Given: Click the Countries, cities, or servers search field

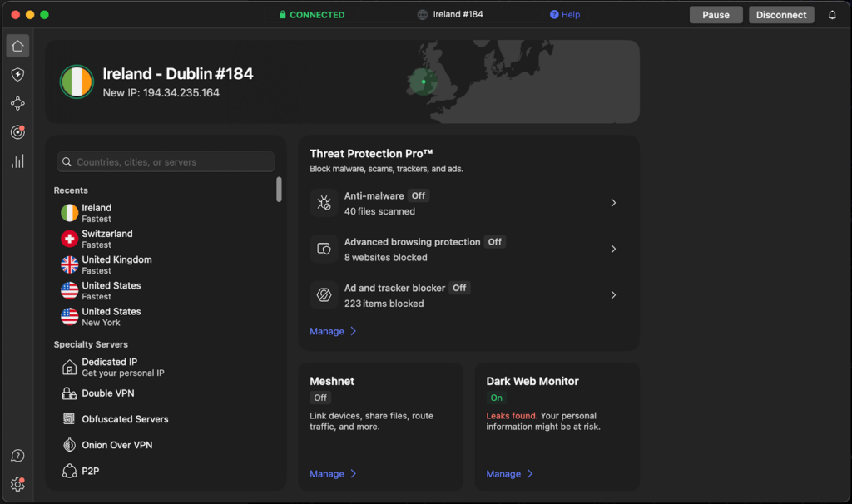Looking at the screenshot, I should (x=166, y=162).
